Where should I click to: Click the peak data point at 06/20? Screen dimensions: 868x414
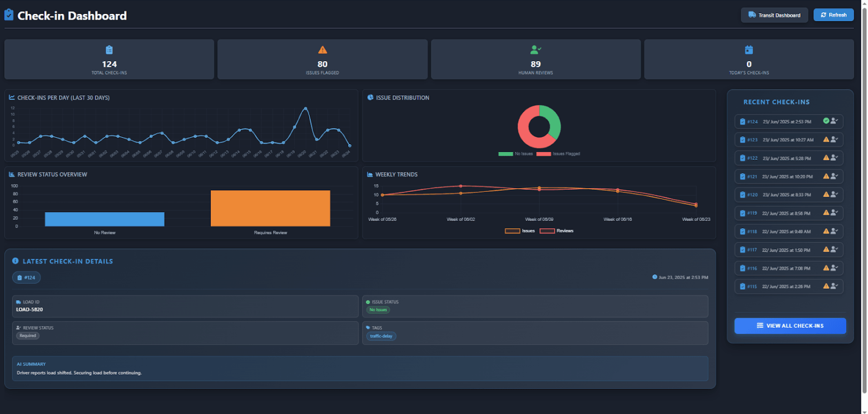[305, 109]
